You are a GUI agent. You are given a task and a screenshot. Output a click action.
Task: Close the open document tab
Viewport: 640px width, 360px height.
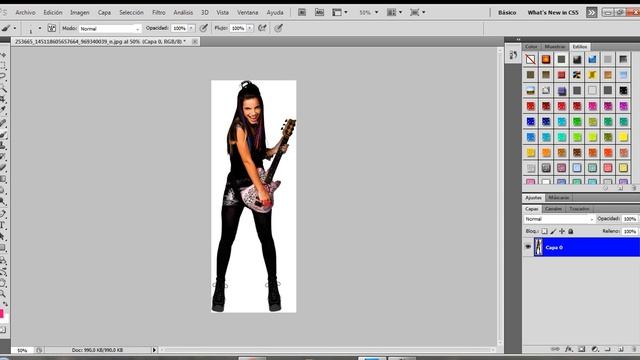tap(195, 41)
